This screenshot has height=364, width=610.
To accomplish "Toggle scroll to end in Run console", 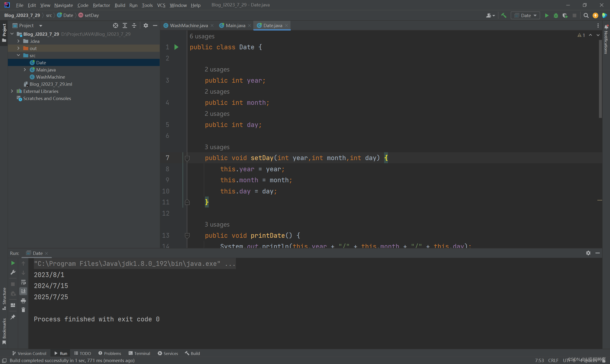I will (23, 291).
